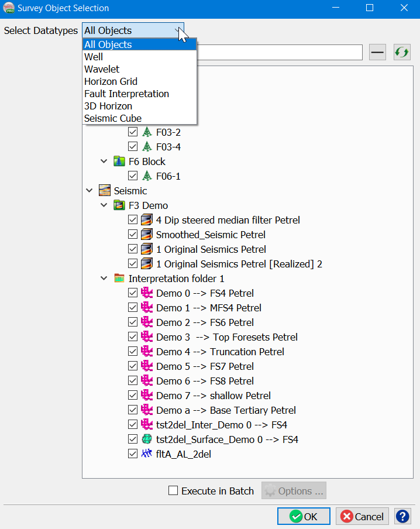Screen dimensions: 420x529
Task: Click the collapse dash icon button
Action: click(378, 52)
